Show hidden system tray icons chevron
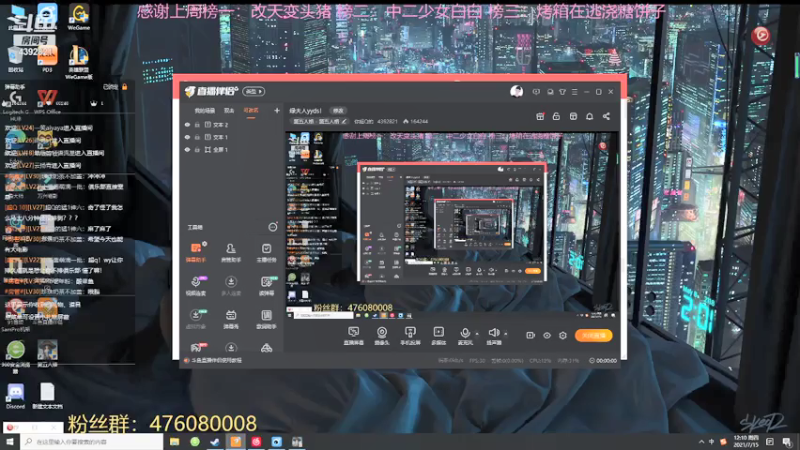The height and width of the screenshot is (450, 800). tap(701, 442)
